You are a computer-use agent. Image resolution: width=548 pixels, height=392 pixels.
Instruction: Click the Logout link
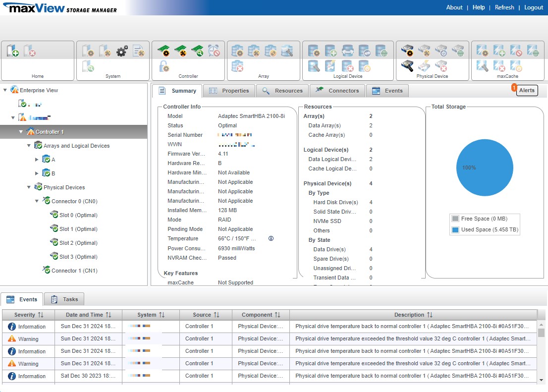point(534,7)
